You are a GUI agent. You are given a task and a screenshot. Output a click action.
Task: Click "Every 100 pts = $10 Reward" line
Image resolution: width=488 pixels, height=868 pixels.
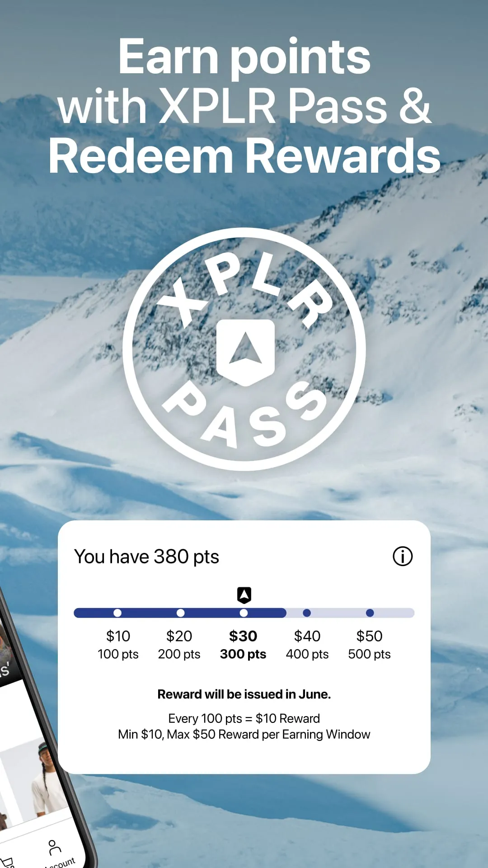point(244,718)
